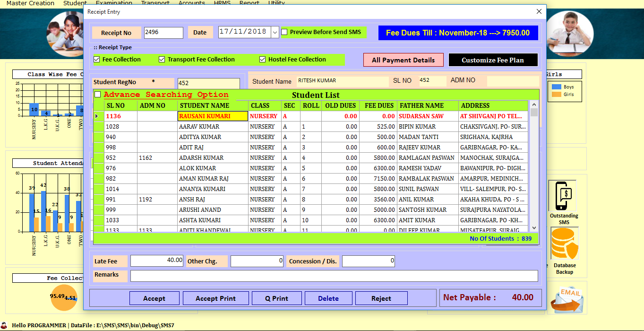Click the Accept Print button
644x331 pixels.
pos(215,298)
